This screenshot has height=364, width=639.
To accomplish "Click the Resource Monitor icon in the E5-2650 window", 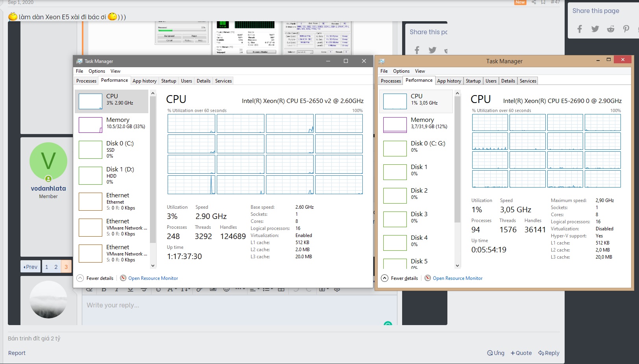I will (123, 278).
